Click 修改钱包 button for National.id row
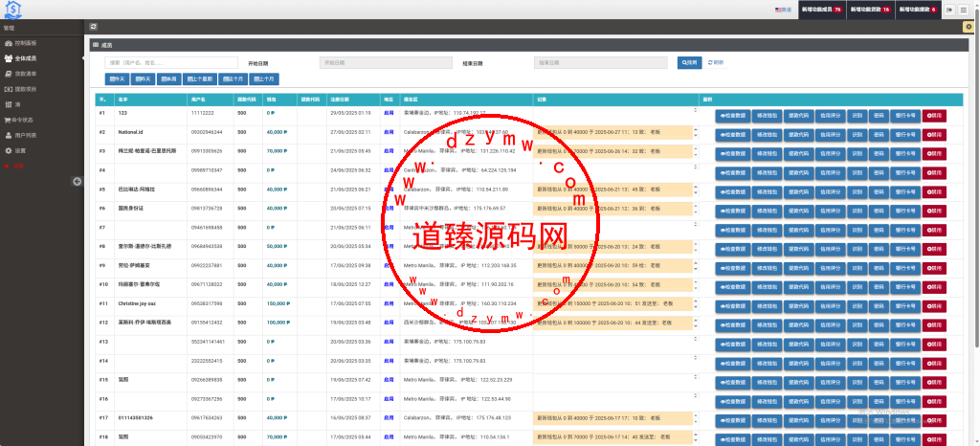Viewport: 980px width, 446px height. tap(765, 135)
